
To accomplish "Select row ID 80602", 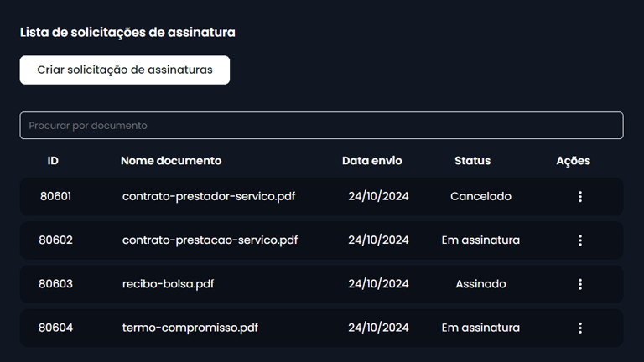I will point(56,240).
